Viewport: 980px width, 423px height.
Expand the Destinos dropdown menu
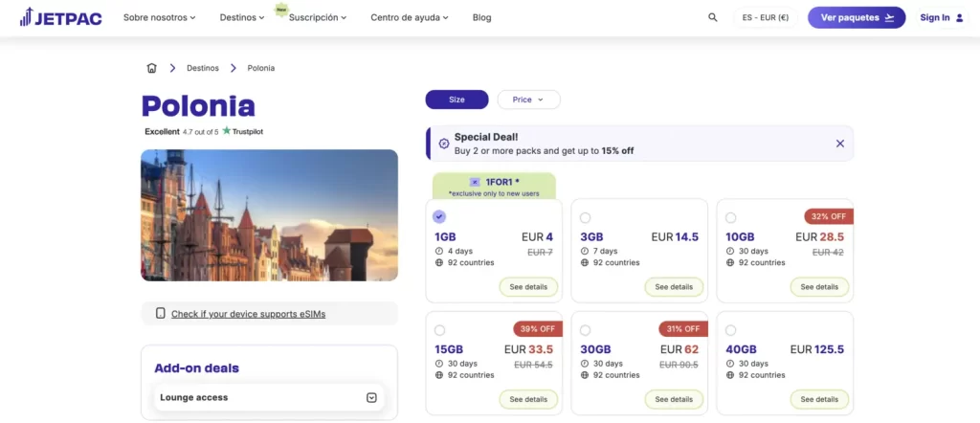[242, 17]
